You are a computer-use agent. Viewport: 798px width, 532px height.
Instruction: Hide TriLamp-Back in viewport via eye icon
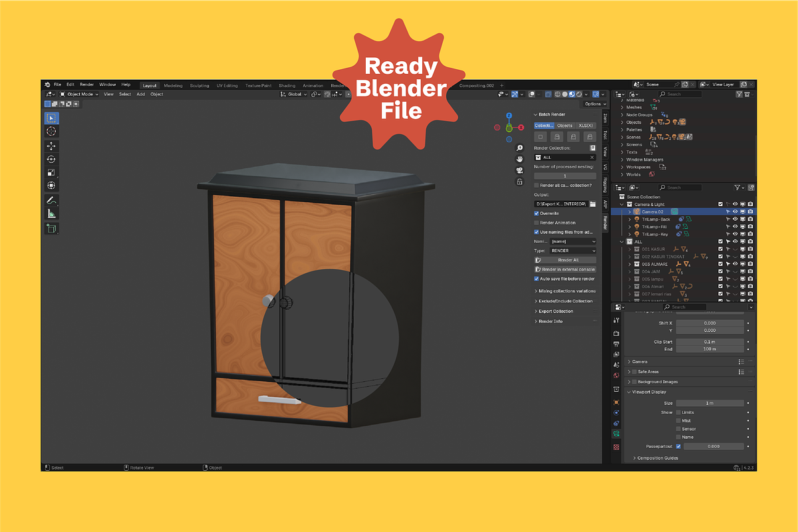735,219
